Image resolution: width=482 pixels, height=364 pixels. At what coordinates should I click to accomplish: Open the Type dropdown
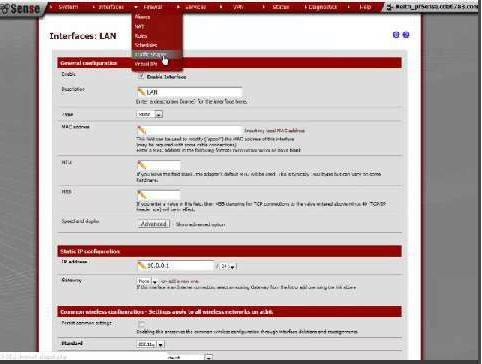pos(149,114)
